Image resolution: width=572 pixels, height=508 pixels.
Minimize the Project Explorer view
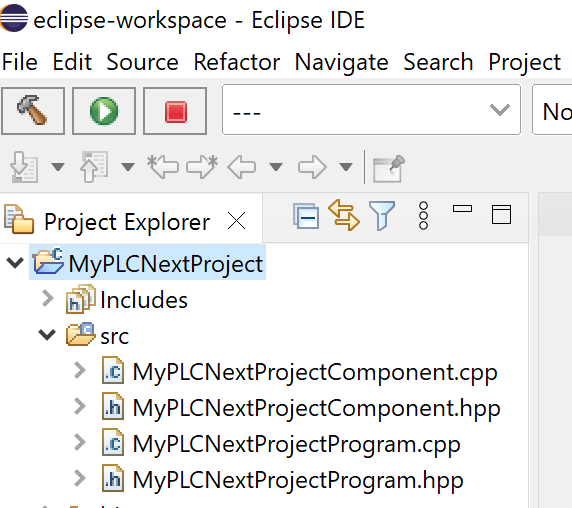(462, 209)
